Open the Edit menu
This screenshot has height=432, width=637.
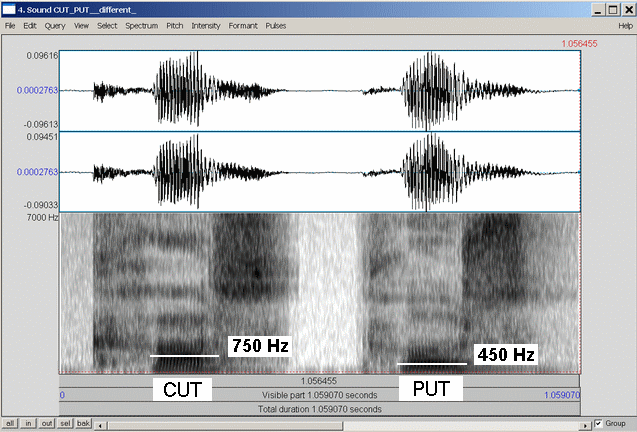pos(30,24)
